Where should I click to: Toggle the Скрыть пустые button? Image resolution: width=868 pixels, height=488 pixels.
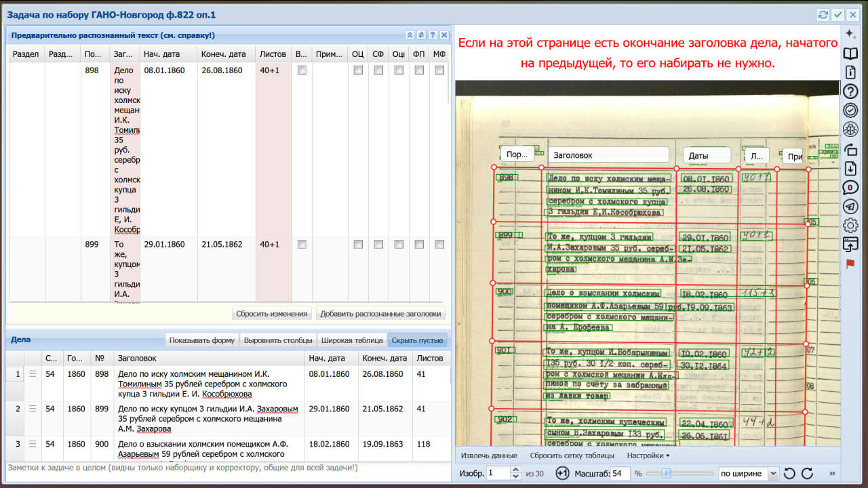(x=418, y=340)
